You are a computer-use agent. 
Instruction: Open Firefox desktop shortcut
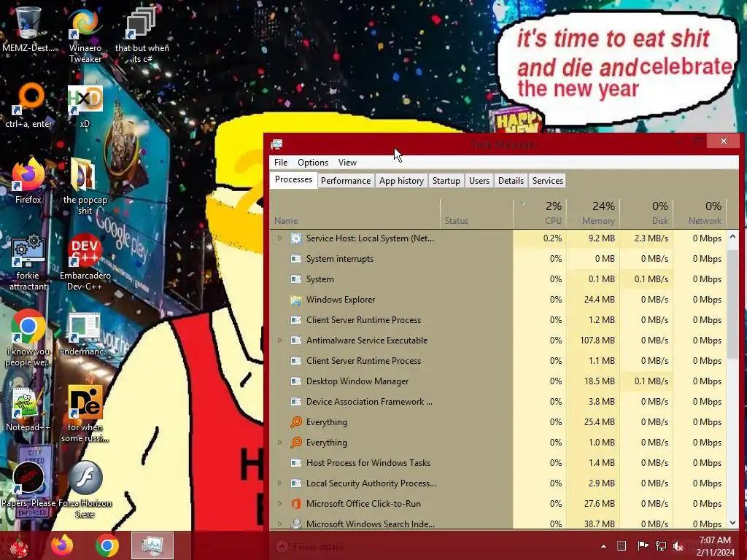[x=28, y=181]
